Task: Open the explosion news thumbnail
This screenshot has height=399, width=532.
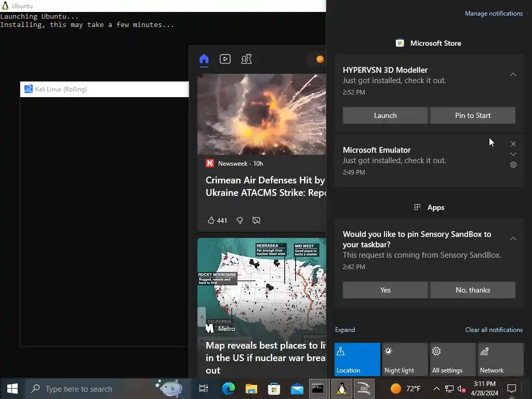Action: [x=262, y=114]
